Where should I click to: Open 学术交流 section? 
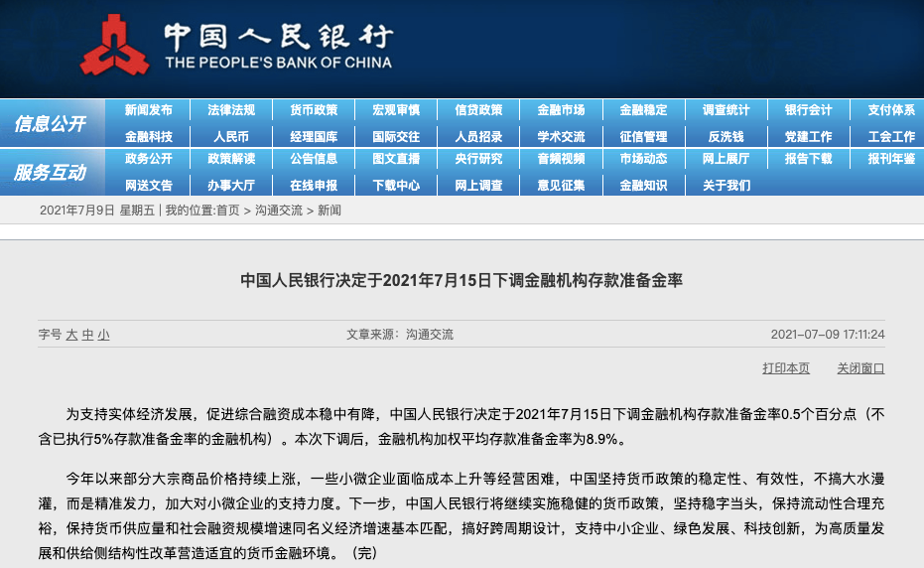tap(561, 137)
